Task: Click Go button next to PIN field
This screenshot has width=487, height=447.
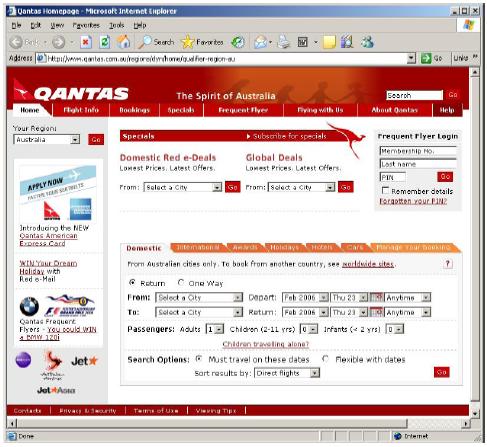Action: pyautogui.click(x=445, y=177)
